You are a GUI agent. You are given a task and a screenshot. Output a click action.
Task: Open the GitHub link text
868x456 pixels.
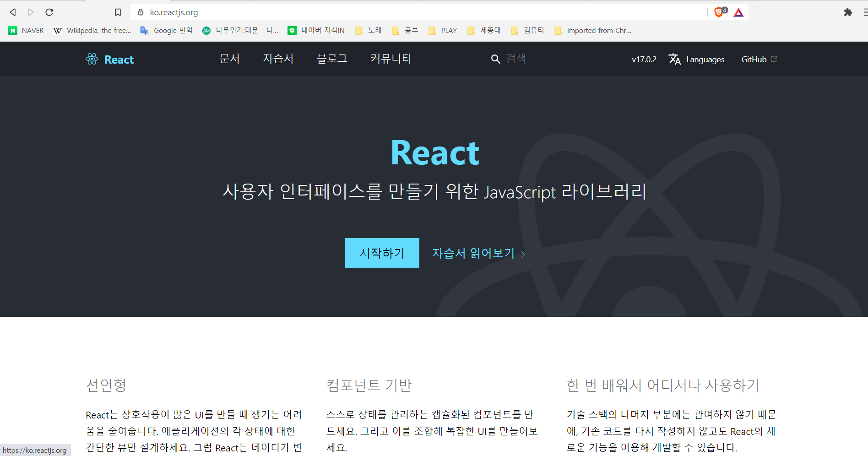coord(754,59)
